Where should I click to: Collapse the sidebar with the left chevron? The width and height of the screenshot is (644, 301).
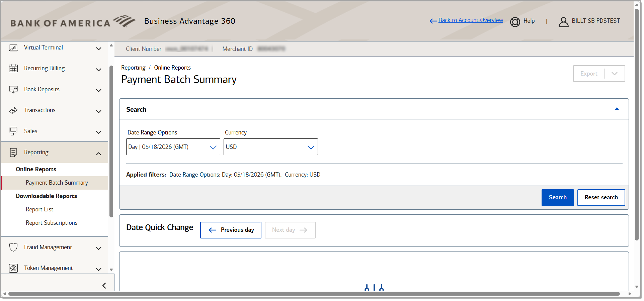pos(104,285)
